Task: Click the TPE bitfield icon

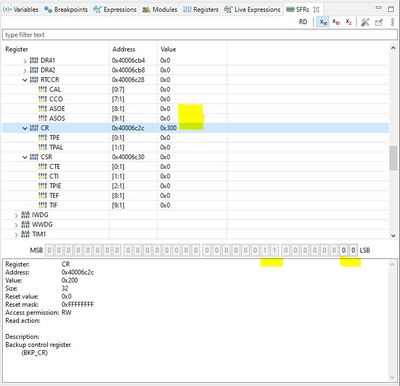Action: click(x=42, y=138)
